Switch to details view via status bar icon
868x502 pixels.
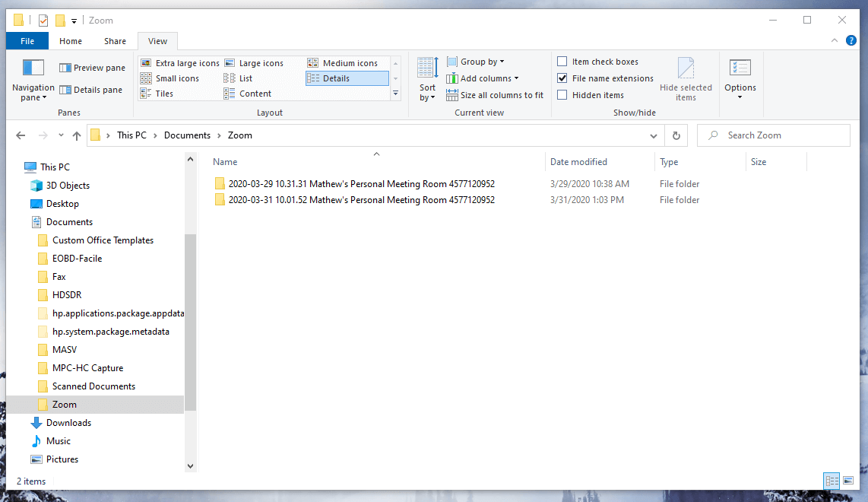[832, 481]
